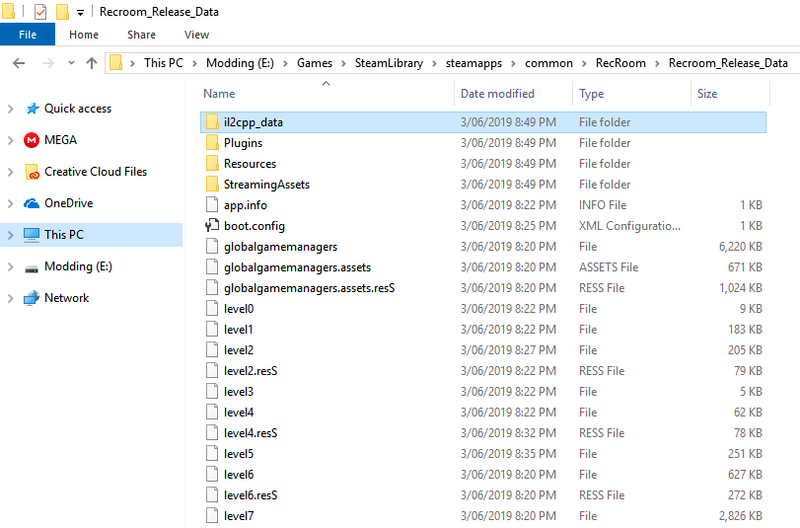This screenshot has height=528, width=800.
Task: Click the Back navigation arrow
Action: [x=18, y=63]
